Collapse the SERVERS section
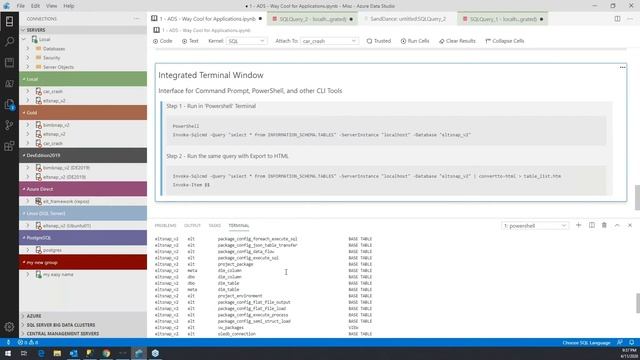 click(84, 30)
